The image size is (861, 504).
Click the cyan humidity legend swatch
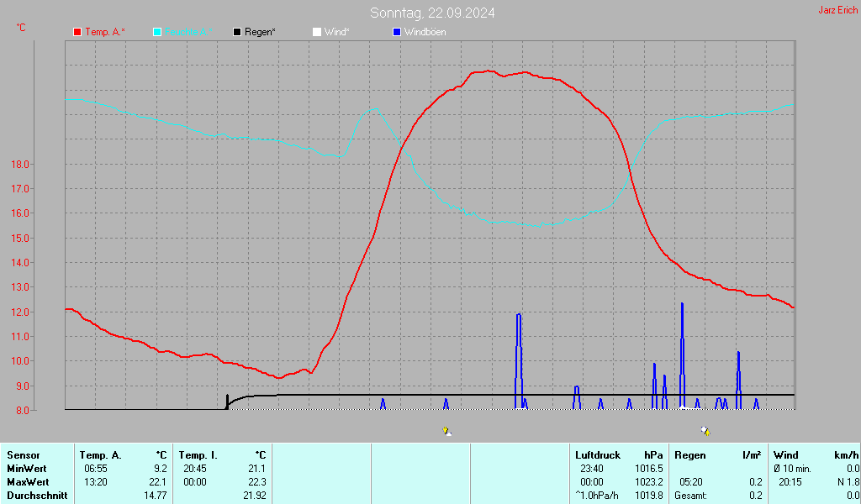click(157, 32)
